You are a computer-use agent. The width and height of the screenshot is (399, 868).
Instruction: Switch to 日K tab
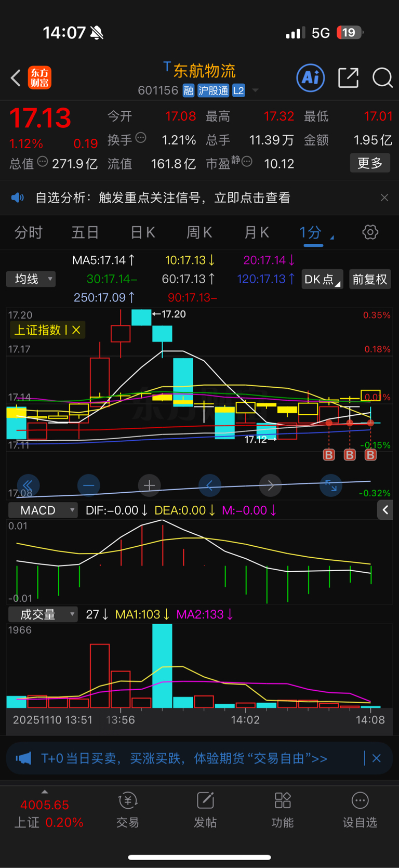coord(143,232)
